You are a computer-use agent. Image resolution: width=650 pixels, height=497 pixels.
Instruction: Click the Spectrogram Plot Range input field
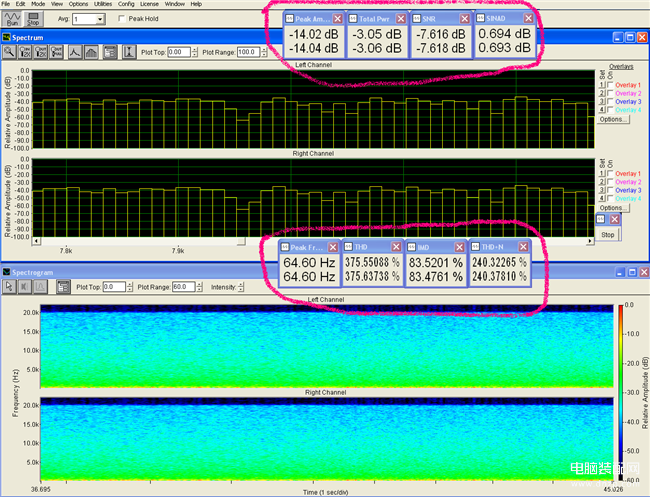[x=184, y=287]
